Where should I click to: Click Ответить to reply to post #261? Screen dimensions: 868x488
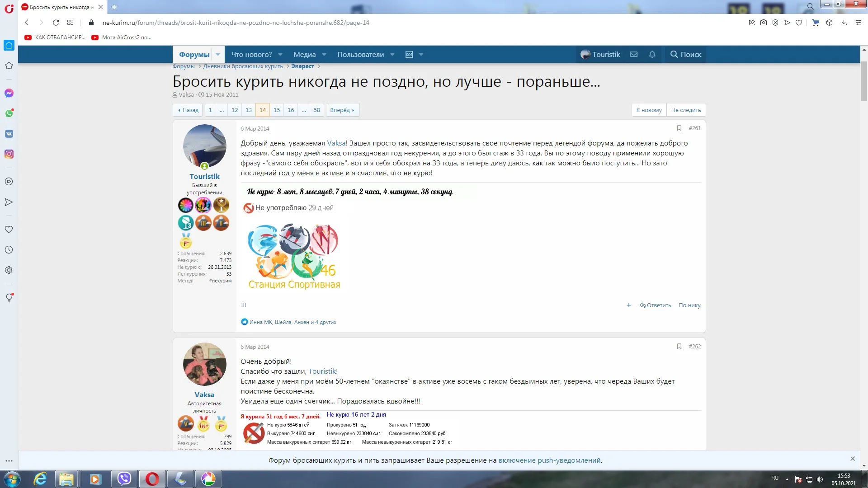click(x=656, y=305)
